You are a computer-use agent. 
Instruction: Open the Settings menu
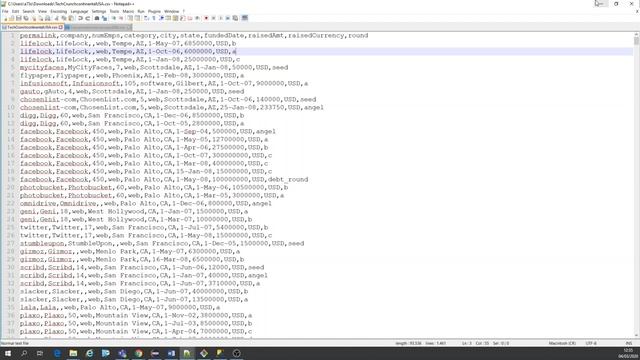pyautogui.click(x=99, y=11)
